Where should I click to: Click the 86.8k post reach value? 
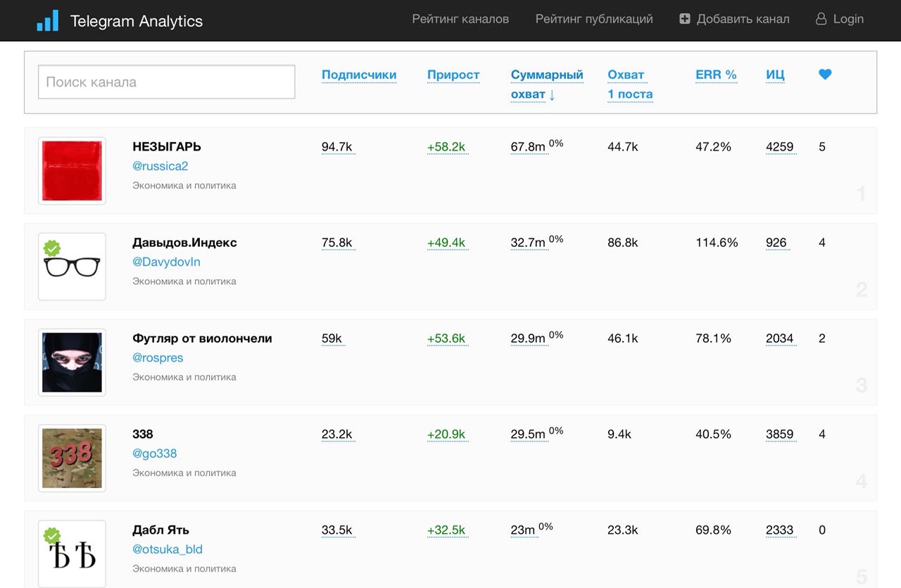pyautogui.click(x=623, y=243)
